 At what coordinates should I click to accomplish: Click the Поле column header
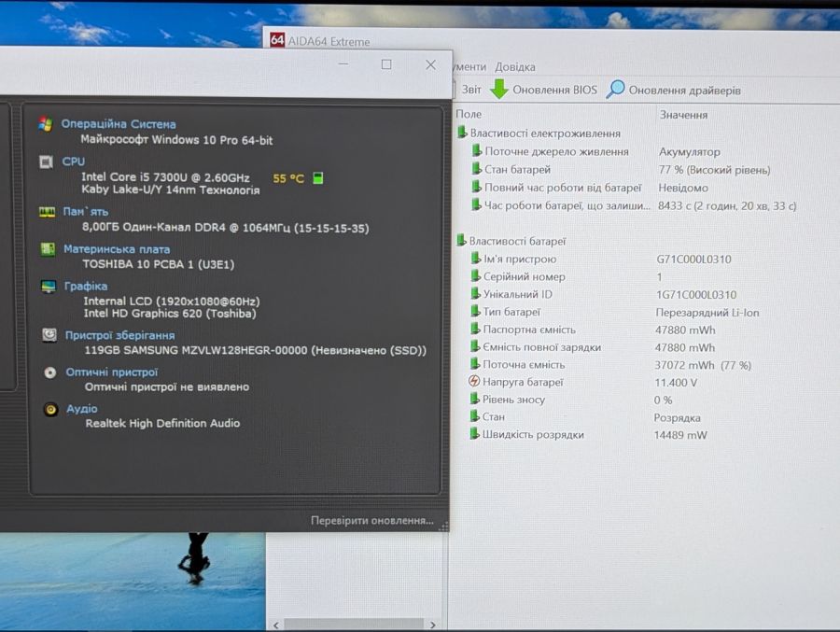tap(469, 114)
